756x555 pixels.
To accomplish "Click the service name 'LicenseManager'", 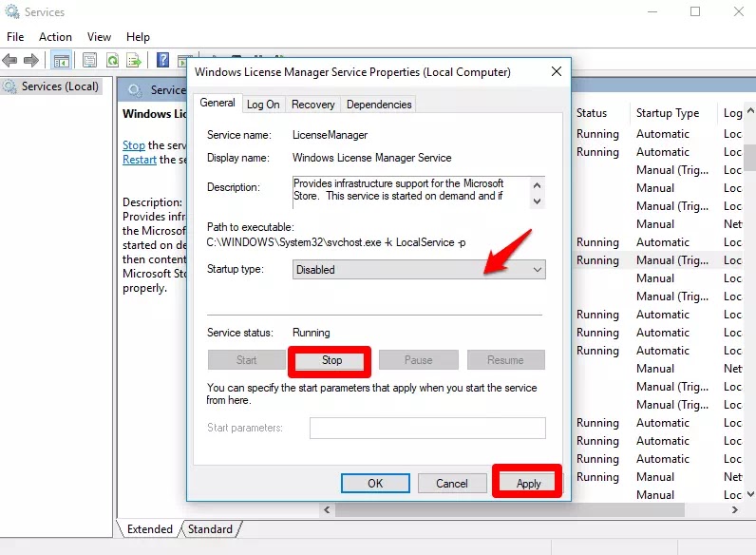I will 330,135.
